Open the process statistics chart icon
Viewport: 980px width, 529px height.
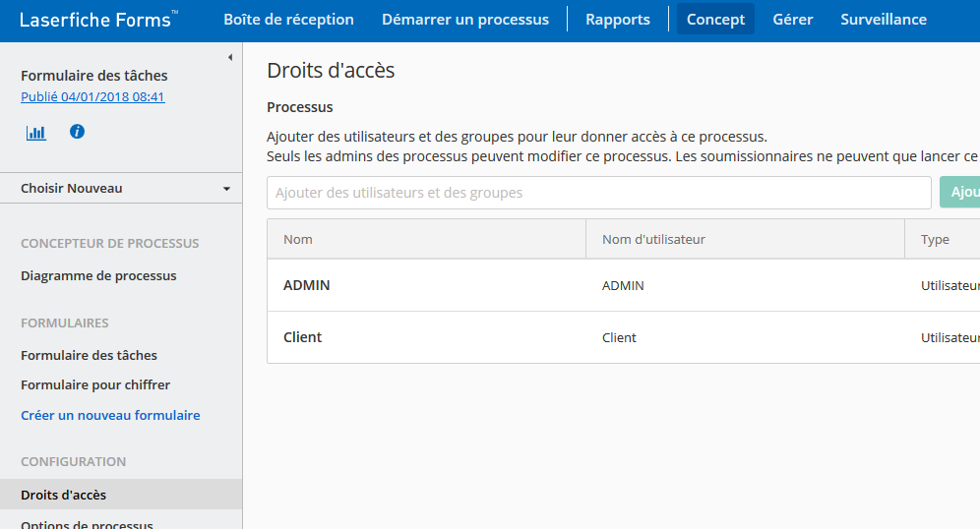coord(36,133)
